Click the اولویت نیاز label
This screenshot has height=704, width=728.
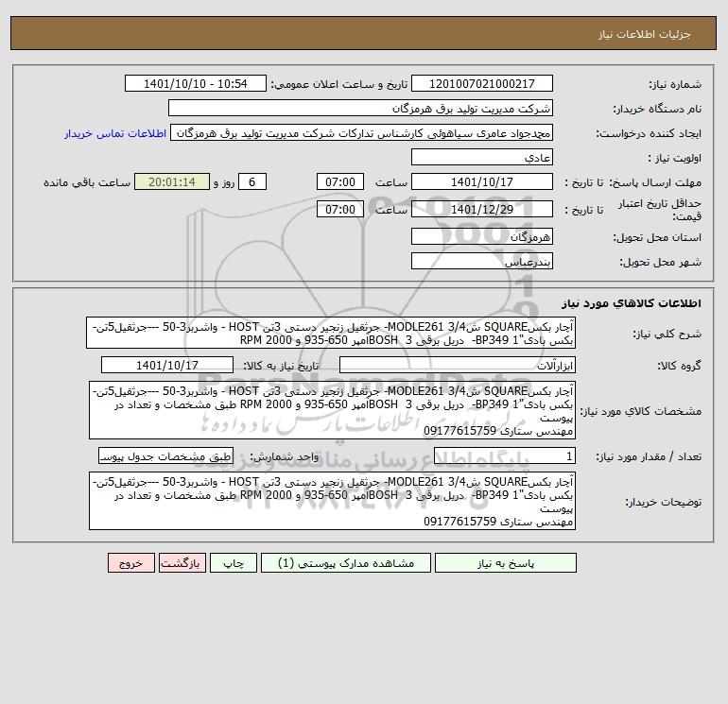point(675,158)
